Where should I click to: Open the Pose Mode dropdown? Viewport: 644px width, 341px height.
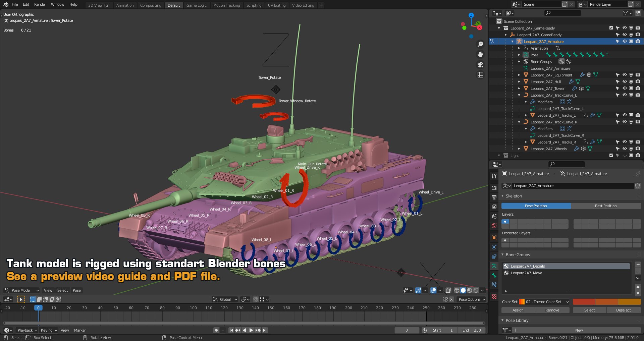point(21,290)
